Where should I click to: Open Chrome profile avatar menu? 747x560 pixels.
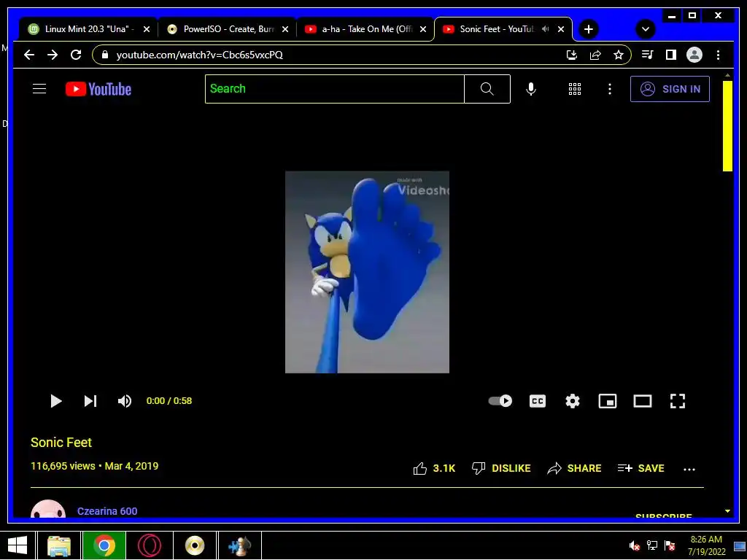pyautogui.click(x=694, y=55)
